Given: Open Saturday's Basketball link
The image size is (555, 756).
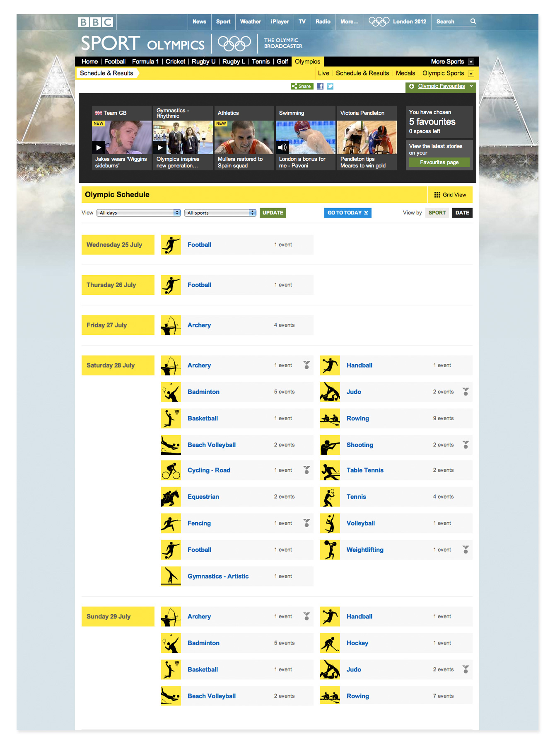Looking at the screenshot, I should click(x=203, y=418).
